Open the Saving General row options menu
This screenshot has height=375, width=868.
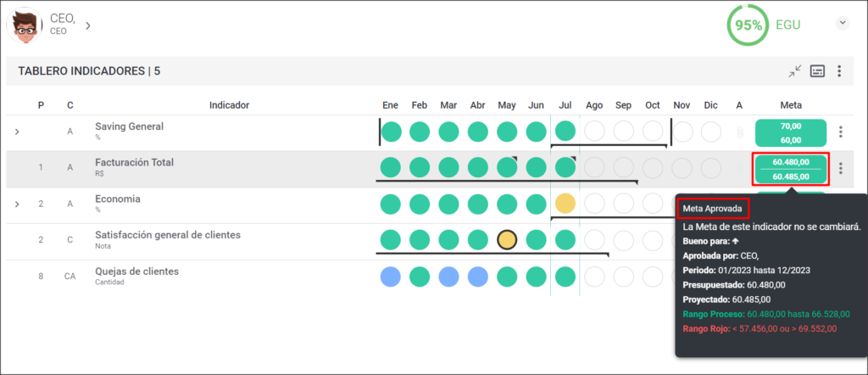(x=840, y=132)
